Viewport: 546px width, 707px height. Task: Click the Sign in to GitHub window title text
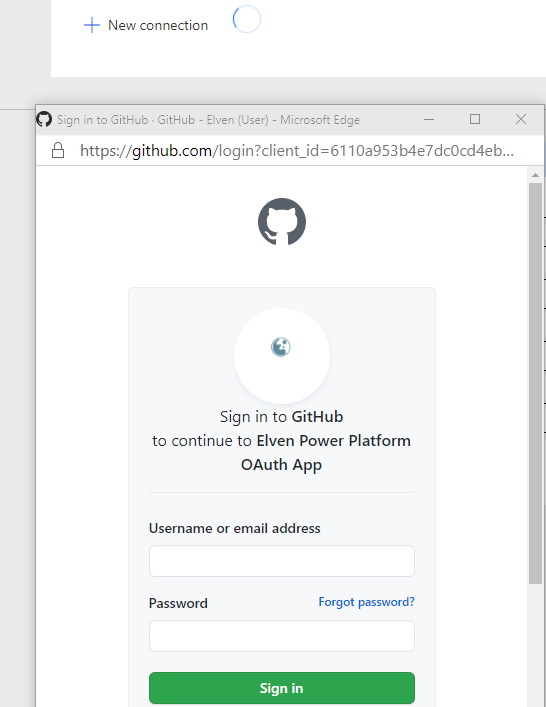(208, 120)
